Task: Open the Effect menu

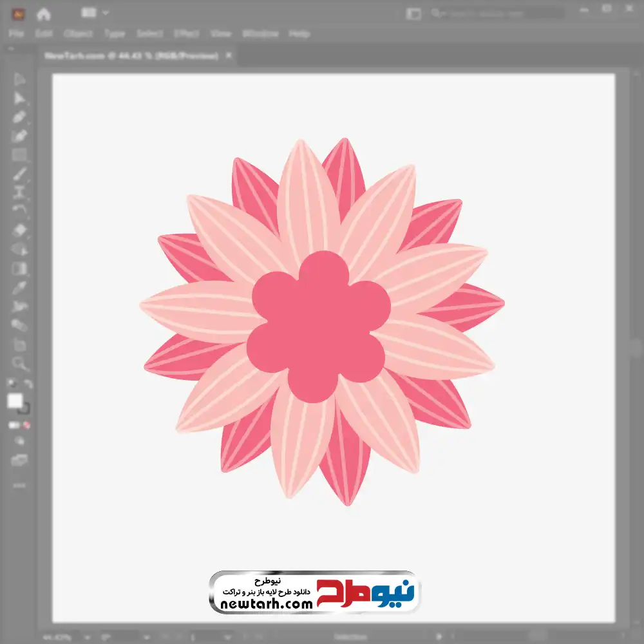Action: point(187,33)
